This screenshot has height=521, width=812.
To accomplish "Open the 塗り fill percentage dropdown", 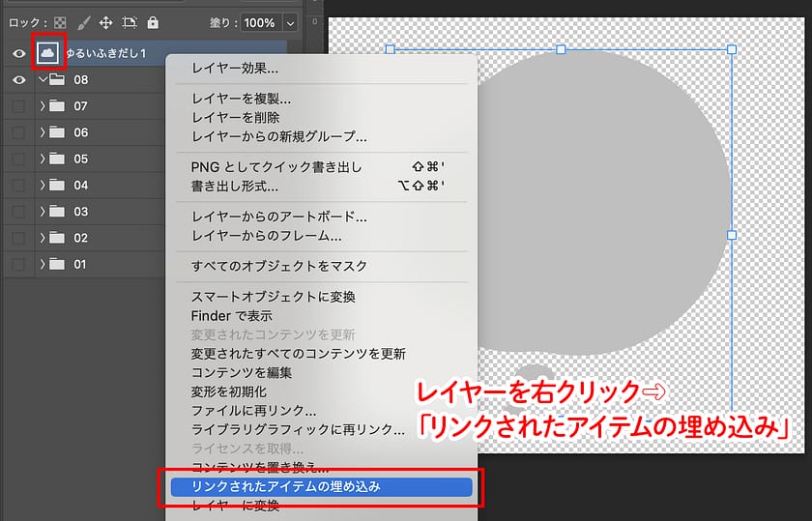I will click(291, 21).
